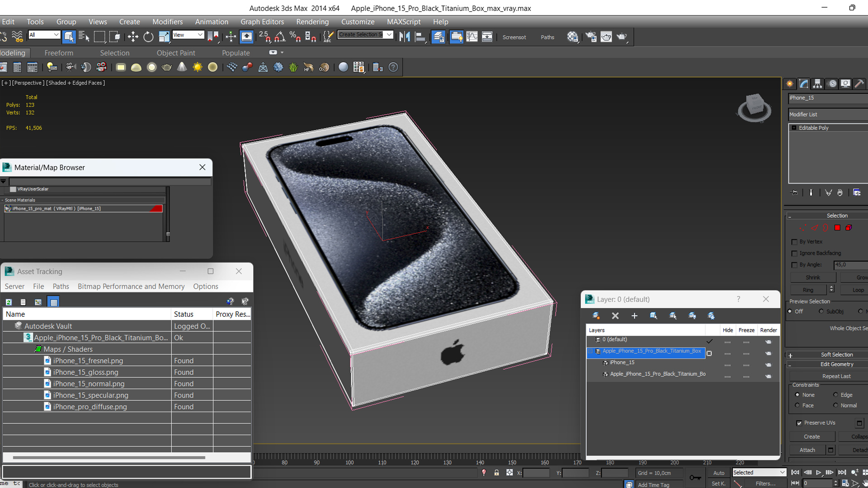This screenshot has height=488, width=868.
Task: Click the sun light icon in ribbon
Action: pyautogui.click(x=198, y=67)
